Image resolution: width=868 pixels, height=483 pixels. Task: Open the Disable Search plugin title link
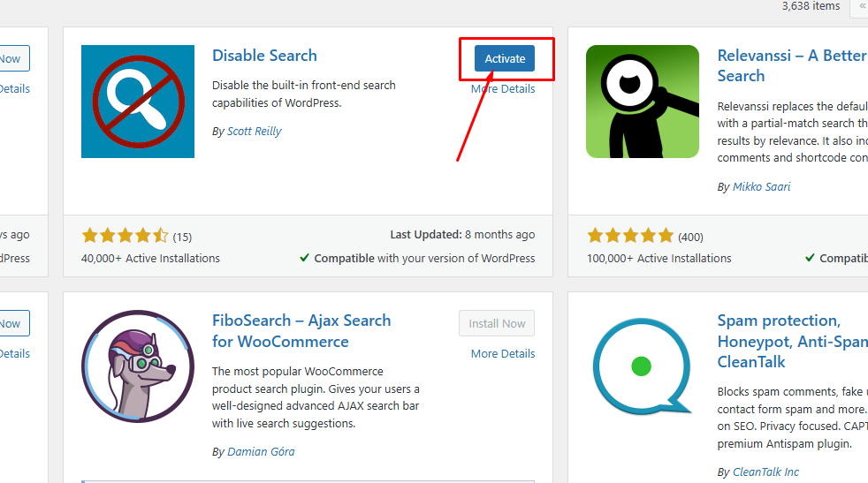(x=264, y=56)
